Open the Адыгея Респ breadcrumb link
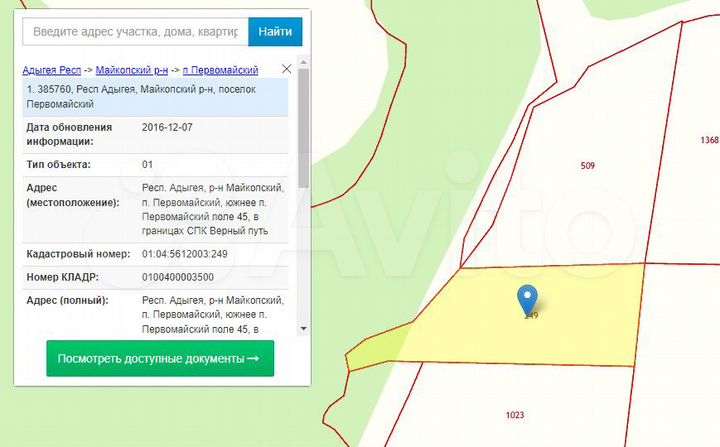Image resolution: width=720 pixels, height=447 pixels. click(52, 70)
